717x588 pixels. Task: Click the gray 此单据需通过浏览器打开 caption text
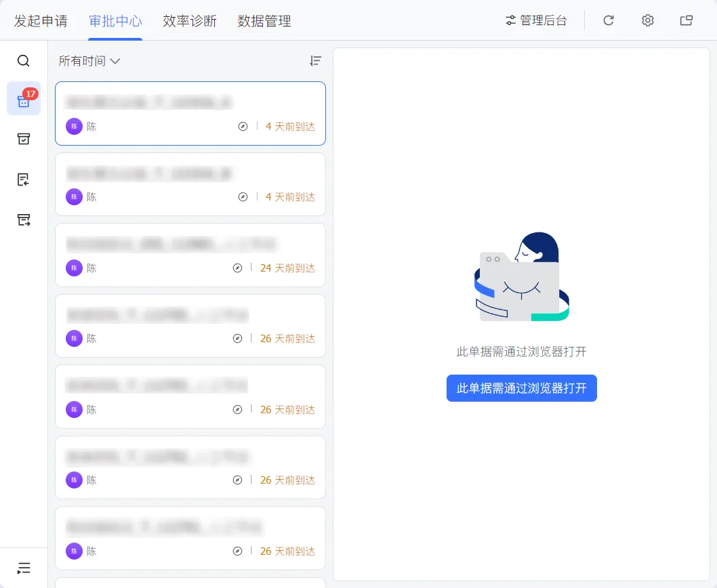521,352
